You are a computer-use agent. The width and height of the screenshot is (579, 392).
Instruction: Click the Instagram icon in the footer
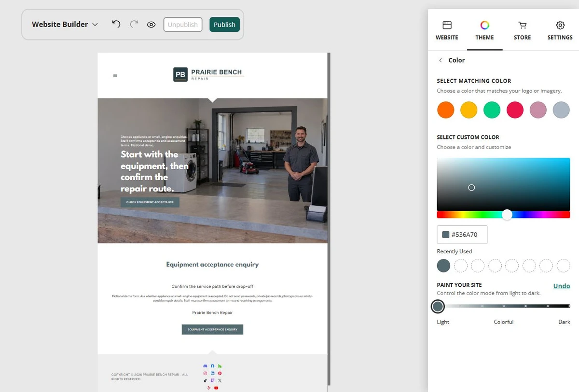205,373
